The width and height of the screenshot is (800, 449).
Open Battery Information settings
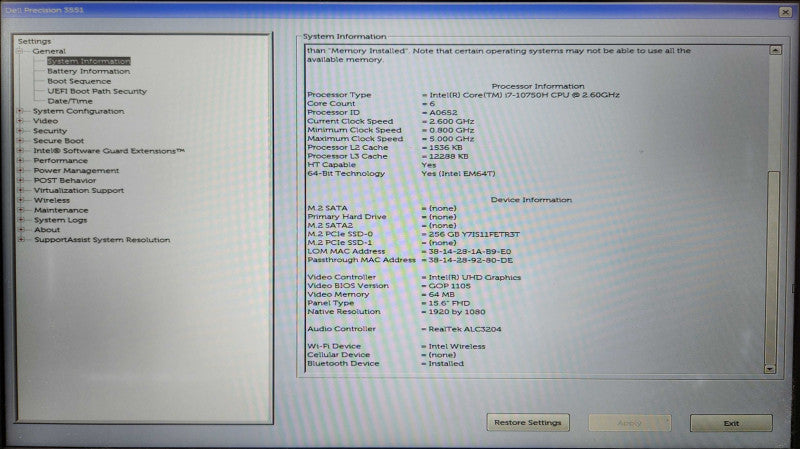[x=89, y=71]
